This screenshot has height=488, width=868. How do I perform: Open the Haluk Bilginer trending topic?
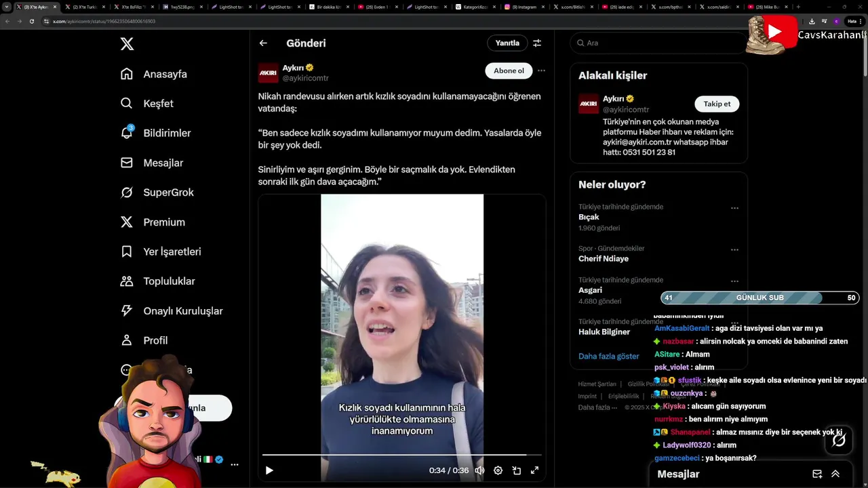(x=604, y=332)
